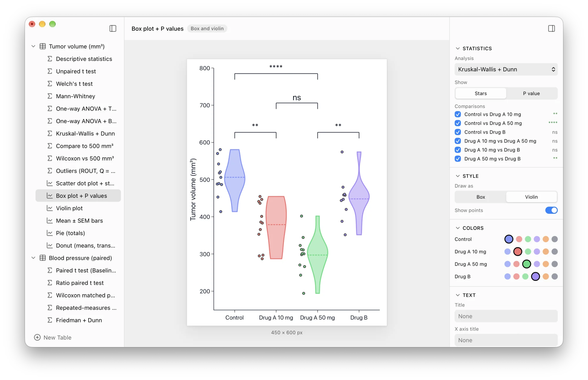Click the Title text field
The image size is (588, 380).
pos(506,316)
